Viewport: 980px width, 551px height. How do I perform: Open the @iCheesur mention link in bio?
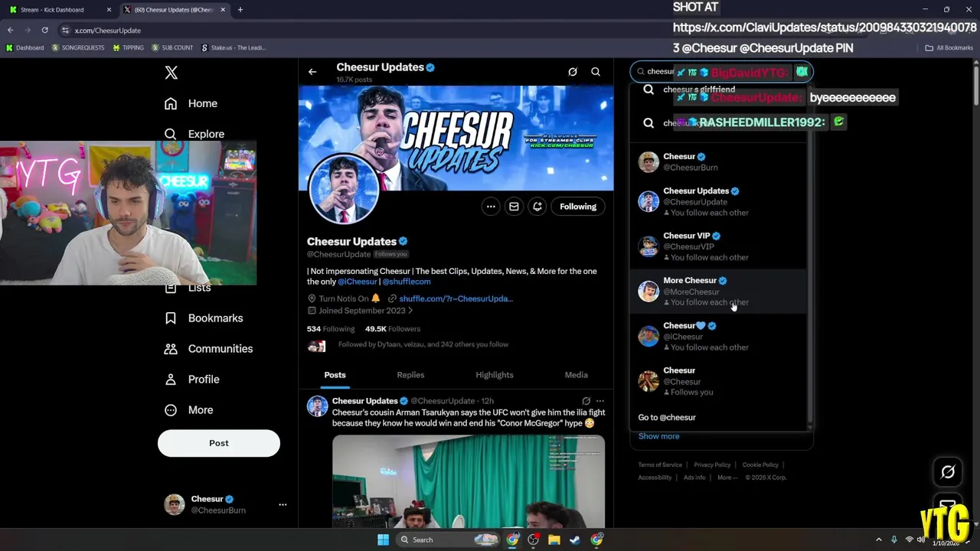[x=358, y=282]
